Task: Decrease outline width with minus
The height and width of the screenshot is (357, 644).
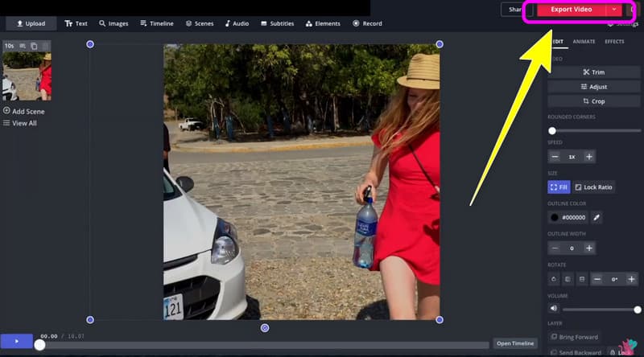Action: click(x=555, y=248)
